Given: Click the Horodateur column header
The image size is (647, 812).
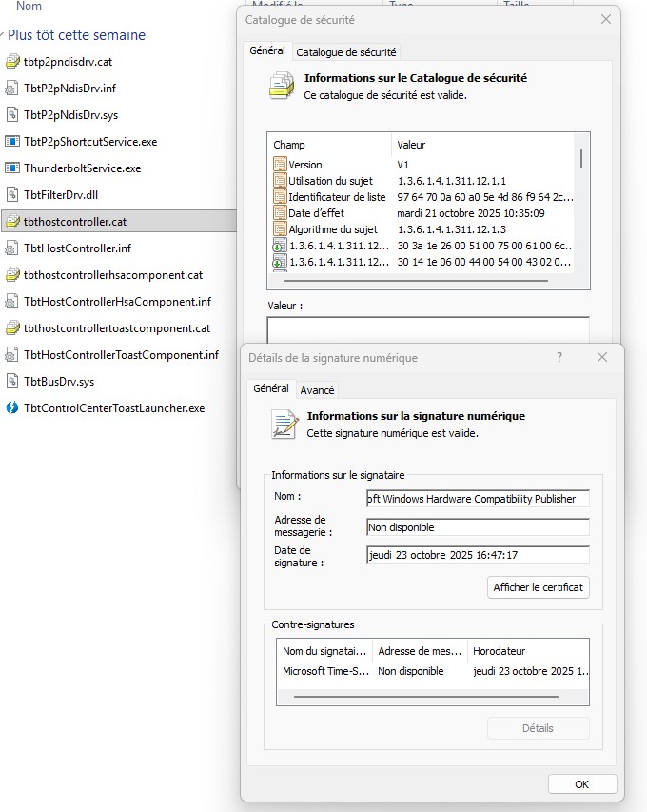Looking at the screenshot, I should pyautogui.click(x=528, y=651).
